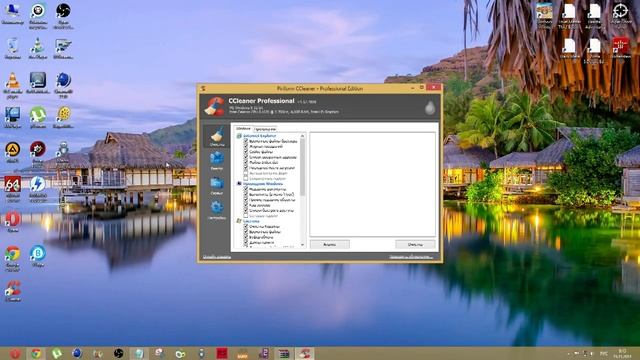This screenshot has height=360, width=640.
Task: Select the photo thumbnail desktop icon top-right
Action: [x=544, y=15]
